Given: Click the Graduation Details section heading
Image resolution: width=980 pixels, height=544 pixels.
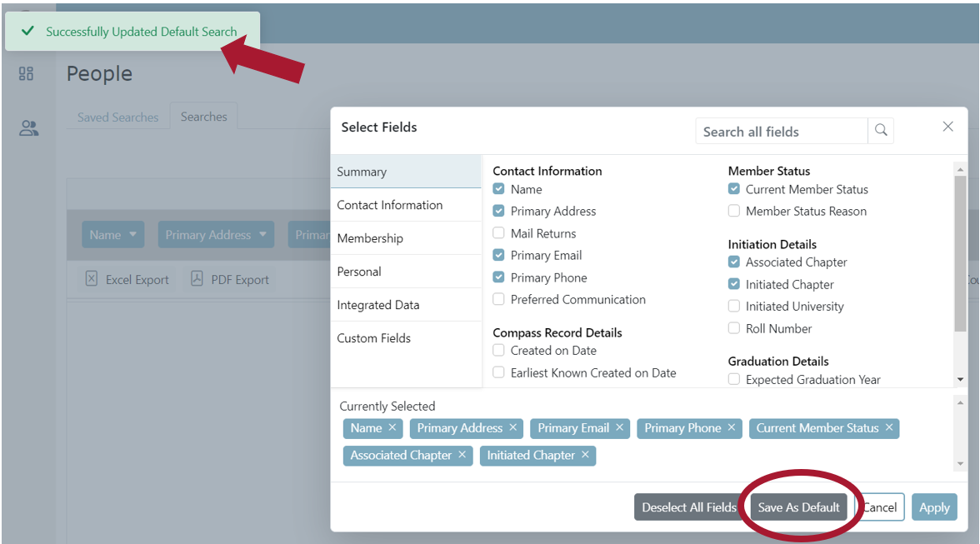Looking at the screenshot, I should coord(778,361).
